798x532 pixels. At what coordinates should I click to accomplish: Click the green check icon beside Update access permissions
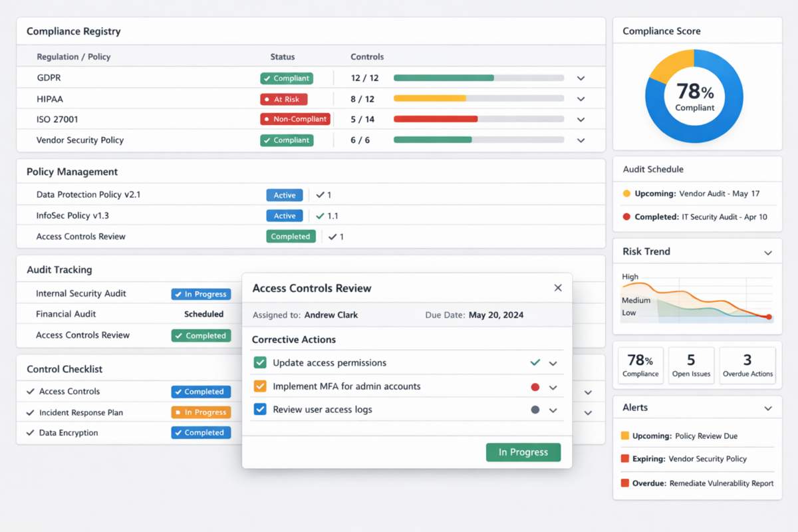pyautogui.click(x=535, y=363)
